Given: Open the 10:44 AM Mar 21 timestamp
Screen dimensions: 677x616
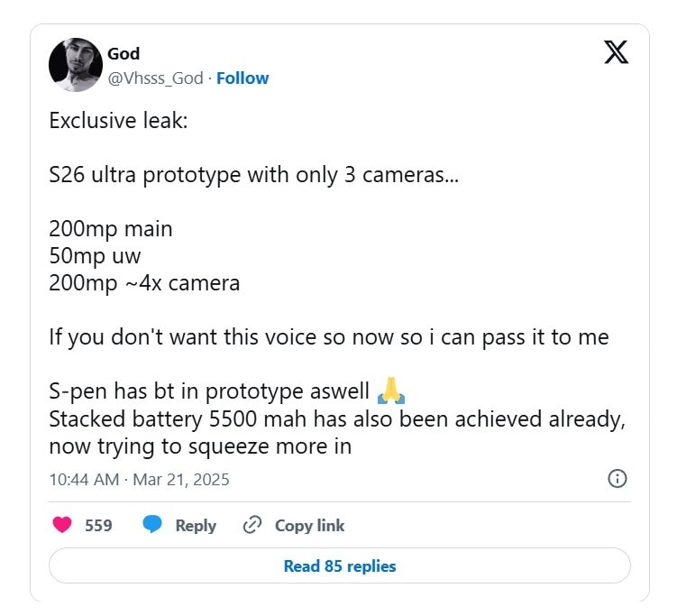Looking at the screenshot, I should pyautogui.click(x=139, y=479).
